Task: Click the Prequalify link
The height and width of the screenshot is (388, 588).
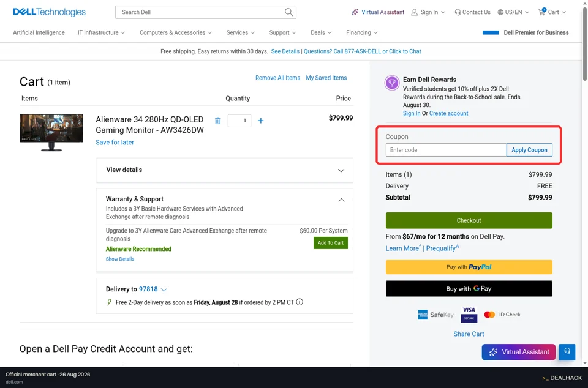Action: click(x=441, y=248)
